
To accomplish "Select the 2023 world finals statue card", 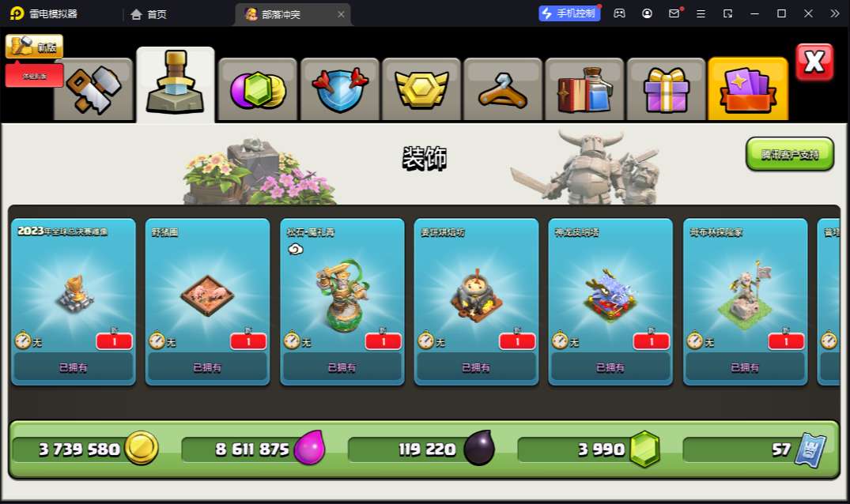I will [x=74, y=302].
